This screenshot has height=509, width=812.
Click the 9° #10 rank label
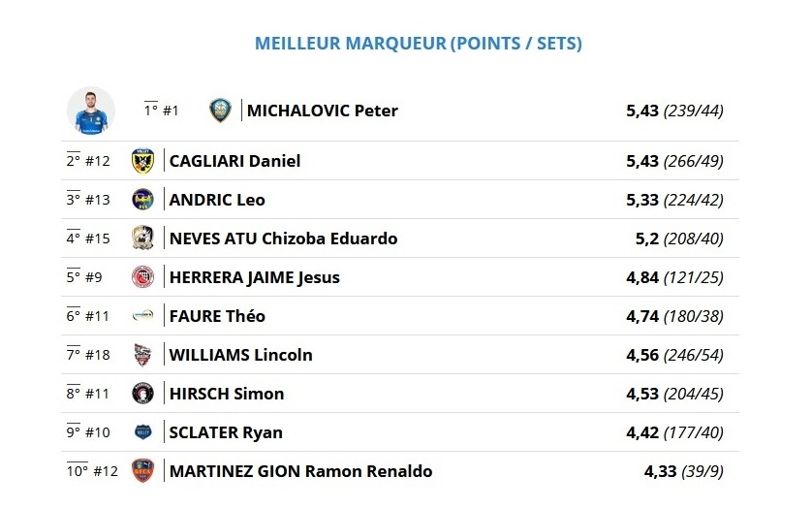[88, 431]
